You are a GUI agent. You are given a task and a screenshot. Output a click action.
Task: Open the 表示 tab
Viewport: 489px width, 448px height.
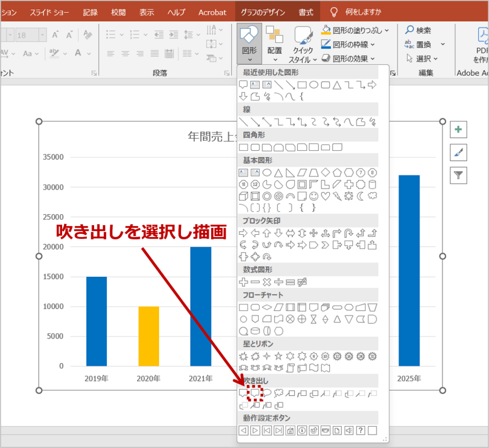click(x=147, y=12)
